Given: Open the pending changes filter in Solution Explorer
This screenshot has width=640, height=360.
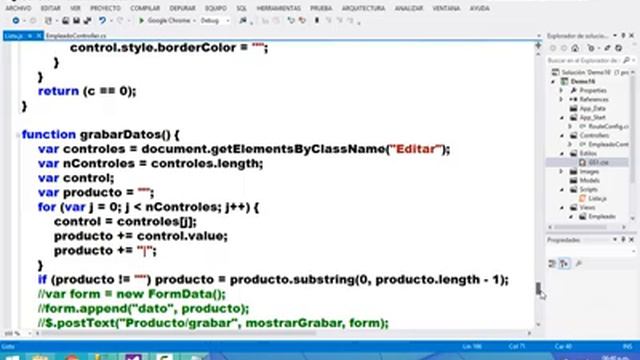Looking at the screenshot, I should click(x=590, y=48).
